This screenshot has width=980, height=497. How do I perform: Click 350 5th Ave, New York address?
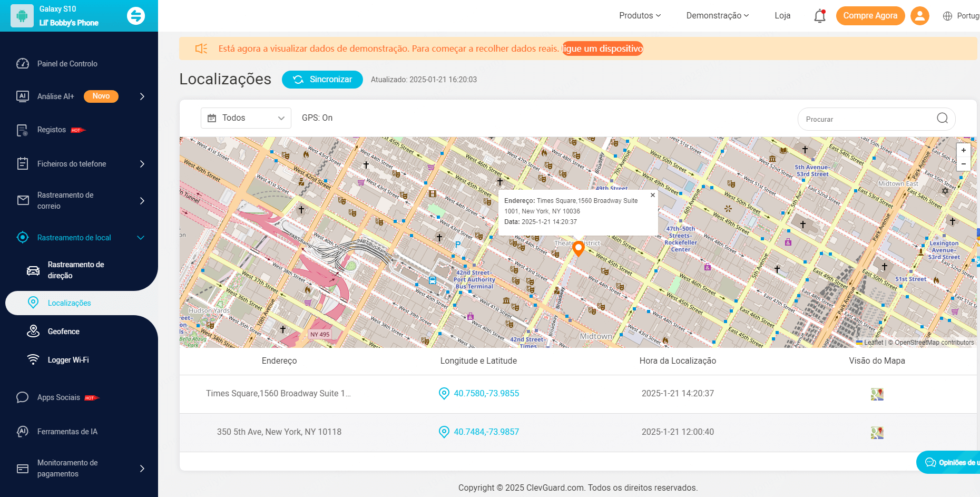tap(279, 432)
